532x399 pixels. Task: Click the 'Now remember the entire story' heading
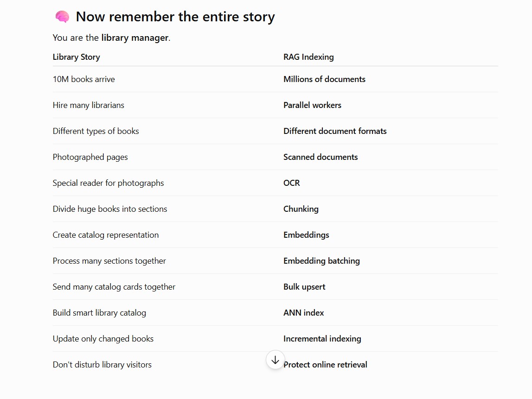pos(175,17)
